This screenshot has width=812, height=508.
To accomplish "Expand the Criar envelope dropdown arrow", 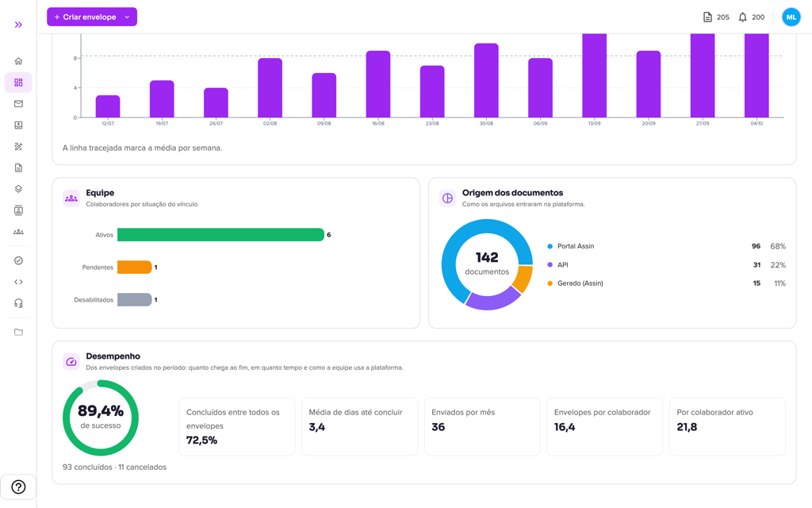I will [128, 17].
